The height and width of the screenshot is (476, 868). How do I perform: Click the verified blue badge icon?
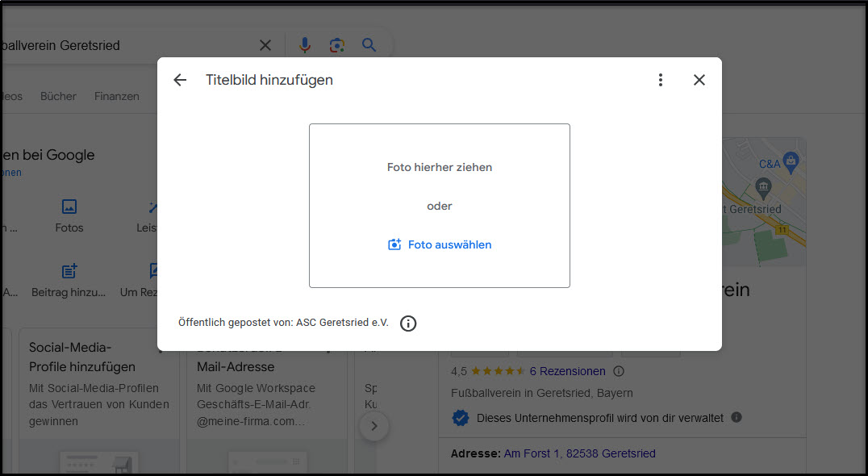(460, 418)
